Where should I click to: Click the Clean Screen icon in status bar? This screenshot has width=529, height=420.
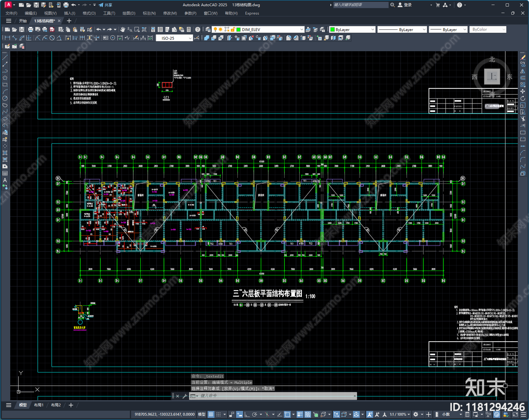(x=515, y=414)
